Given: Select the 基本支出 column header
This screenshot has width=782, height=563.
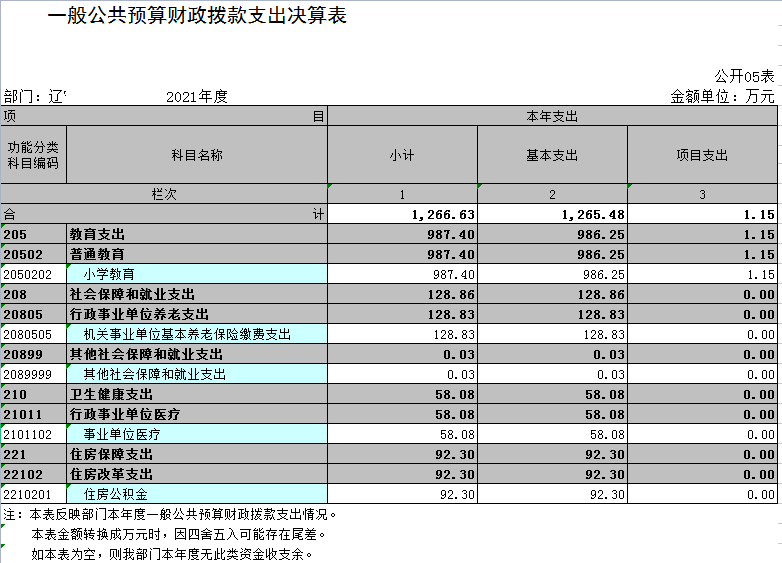Looking at the screenshot, I should pyautogui.click(x=552, y=155).
